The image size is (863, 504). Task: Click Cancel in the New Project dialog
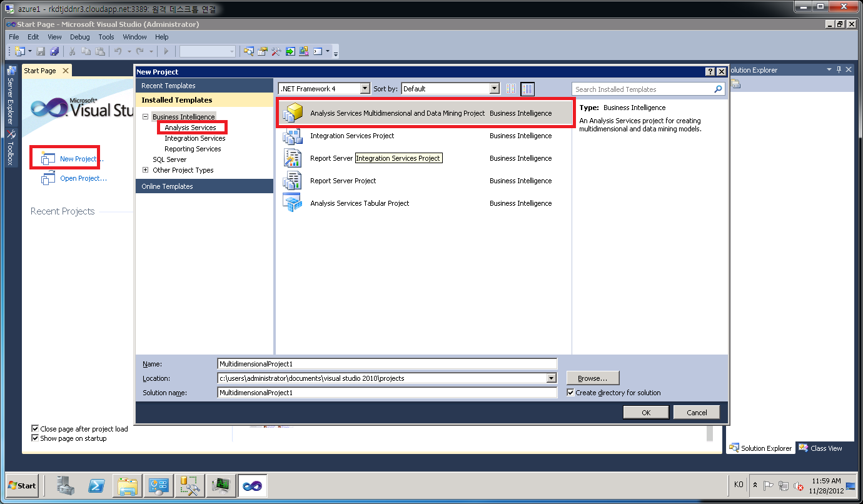click(x=697, y=412)
